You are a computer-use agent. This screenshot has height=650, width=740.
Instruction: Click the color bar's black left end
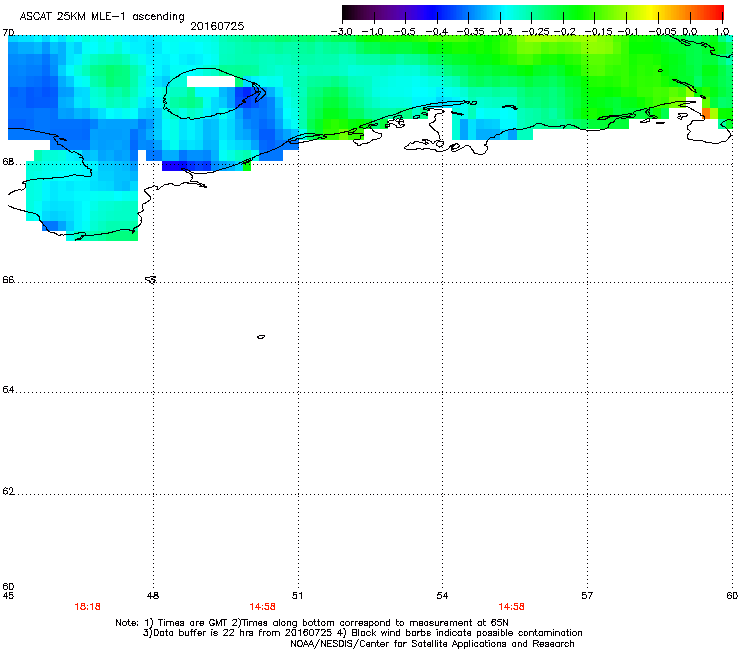(348, 13)
